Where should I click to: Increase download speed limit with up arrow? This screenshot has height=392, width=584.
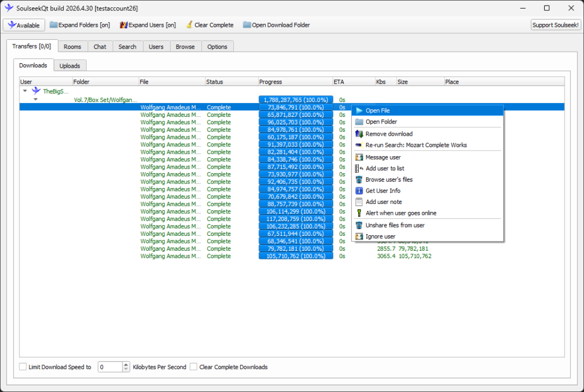coord(126,365)
